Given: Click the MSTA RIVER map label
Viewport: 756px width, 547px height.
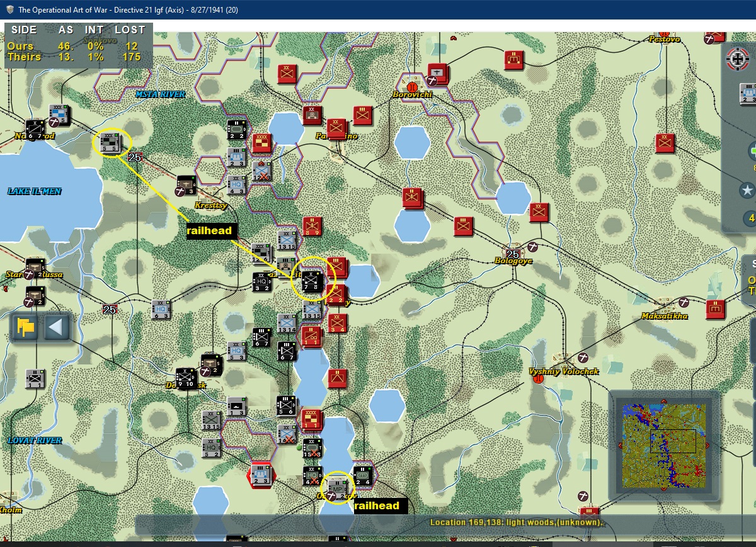Looking at the screenshot, I should coord(161,94).
